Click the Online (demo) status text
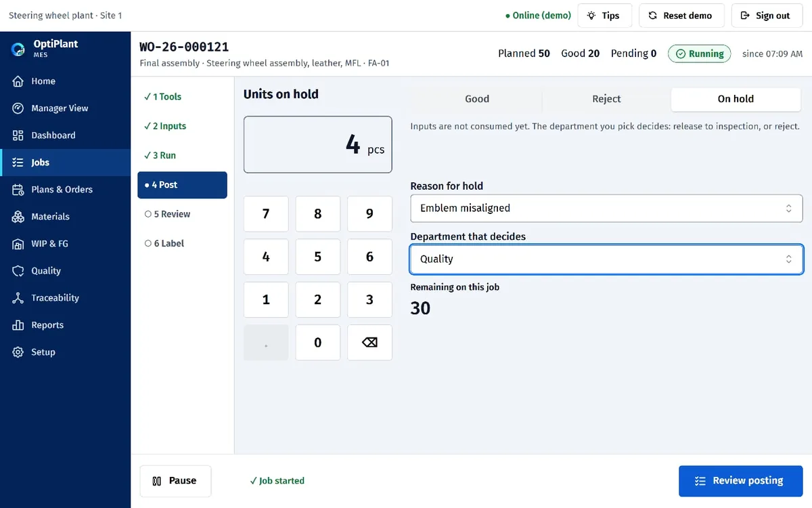812x508 pixels. click(539, 16)
